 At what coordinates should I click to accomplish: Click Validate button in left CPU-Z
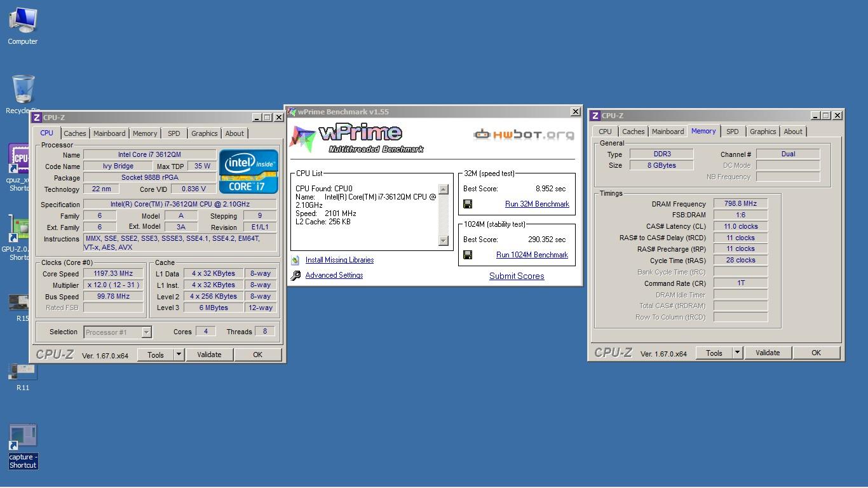tap(209, 355)
